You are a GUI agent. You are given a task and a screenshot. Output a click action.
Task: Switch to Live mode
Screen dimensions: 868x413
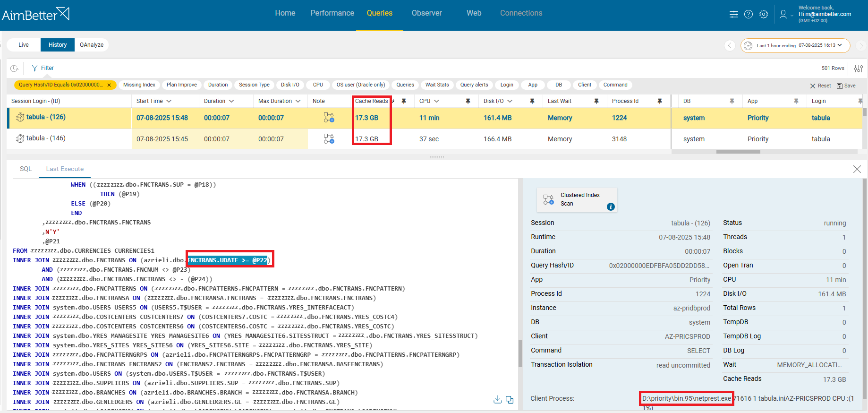(24, 45)
